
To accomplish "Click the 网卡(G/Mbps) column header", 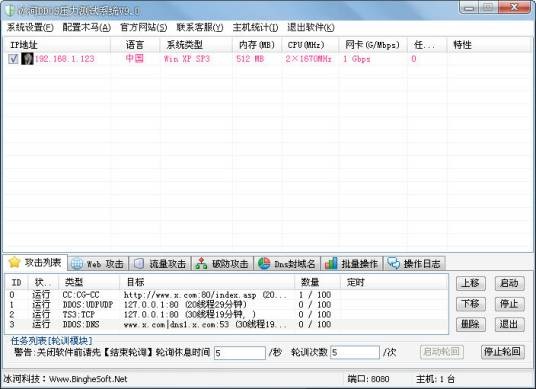I will (372, 45).
